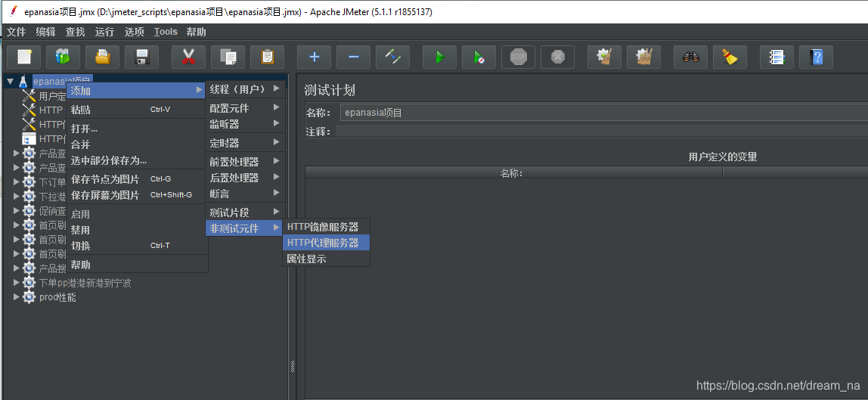The width and height of the screenshot is (868, 400).
Task: Open the 文件 menu
Action: 17,32
